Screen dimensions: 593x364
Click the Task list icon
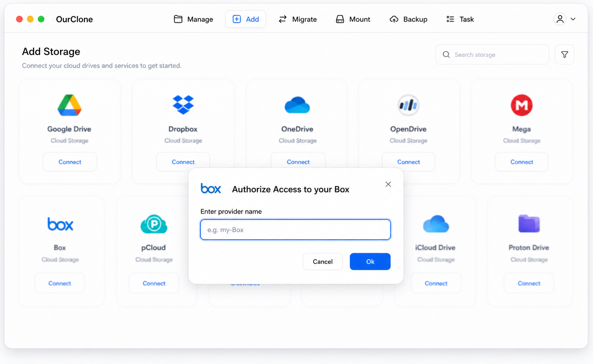point(450,19)
